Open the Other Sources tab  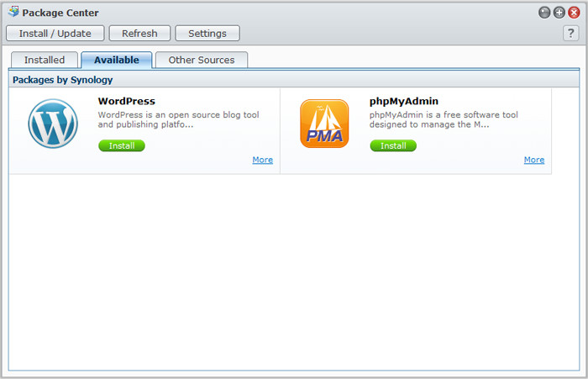pos(202,60)
